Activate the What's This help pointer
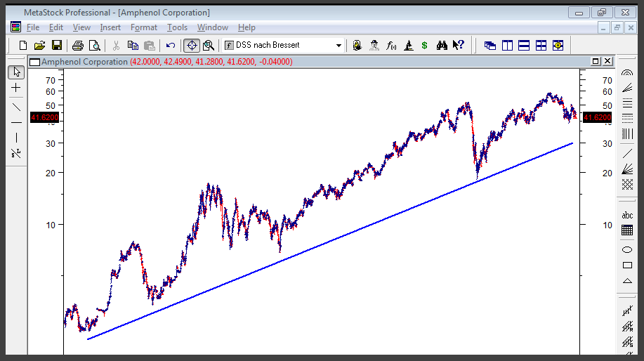The image size is (644, 361). tap(459, 45)
